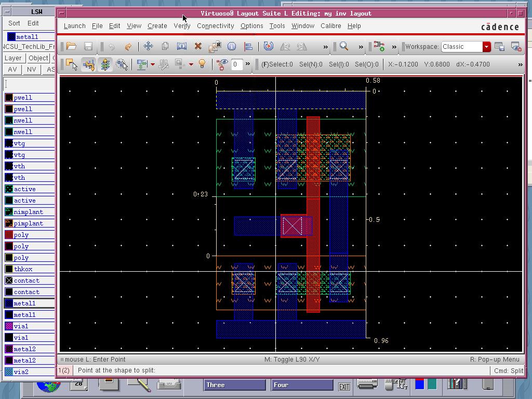Open the Launch menu

tap(75, 26)
